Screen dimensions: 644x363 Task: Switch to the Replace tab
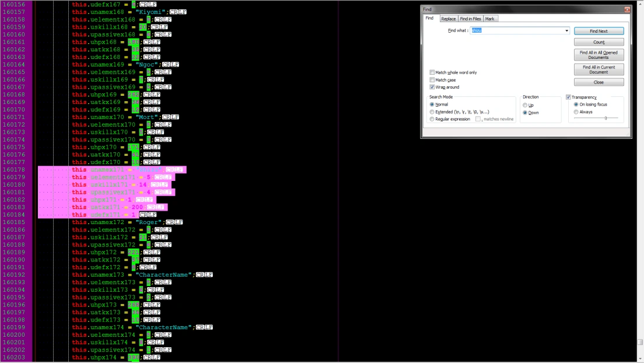pyautogui.click(x=448, y=19)
